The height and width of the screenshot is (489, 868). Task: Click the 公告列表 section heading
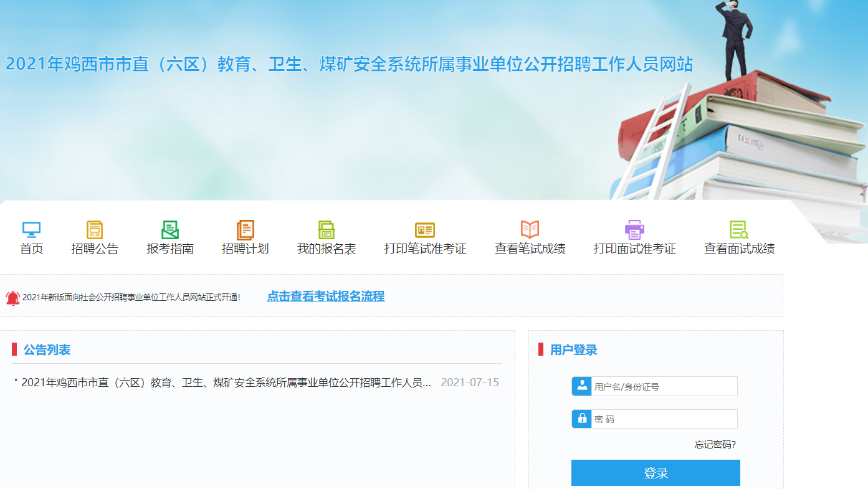pos(47,350)
